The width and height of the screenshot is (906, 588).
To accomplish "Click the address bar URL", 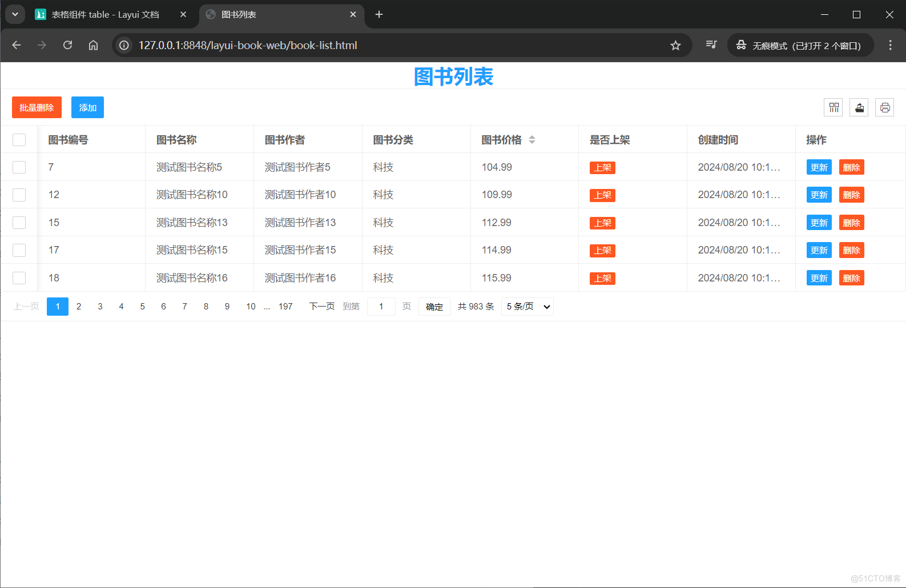I will pyautogui.click(x=248, y=45).
